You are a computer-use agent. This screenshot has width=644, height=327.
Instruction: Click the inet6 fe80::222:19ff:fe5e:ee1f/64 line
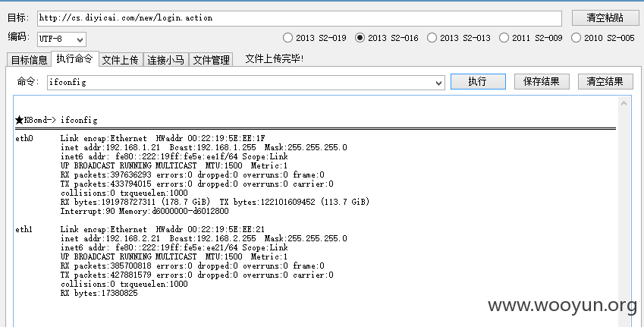174,156
